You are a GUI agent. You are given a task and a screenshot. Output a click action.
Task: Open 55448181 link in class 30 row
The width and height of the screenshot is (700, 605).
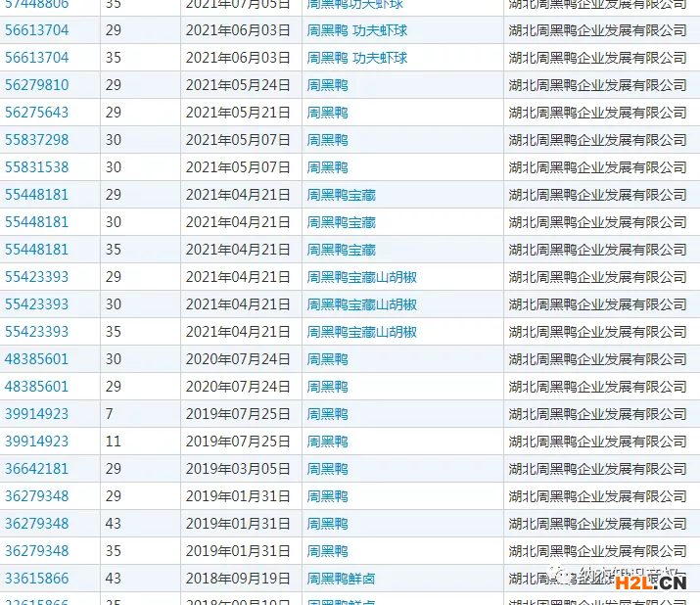(x=36, y=222)
